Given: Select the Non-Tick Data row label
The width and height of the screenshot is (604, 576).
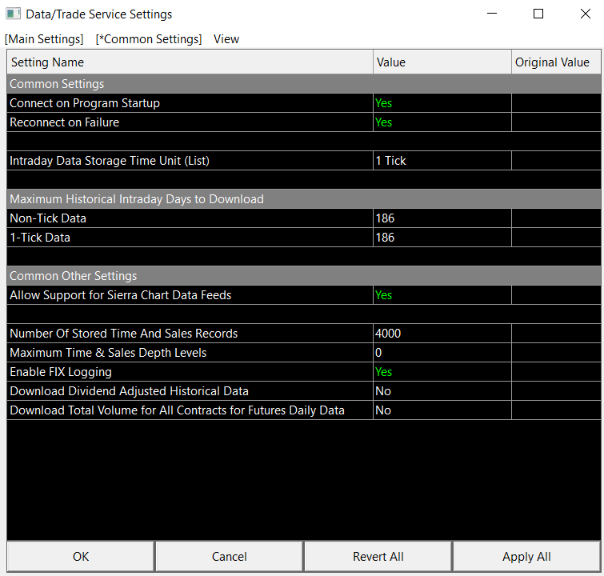Looking at the screenshot, I should coord(48,218).
